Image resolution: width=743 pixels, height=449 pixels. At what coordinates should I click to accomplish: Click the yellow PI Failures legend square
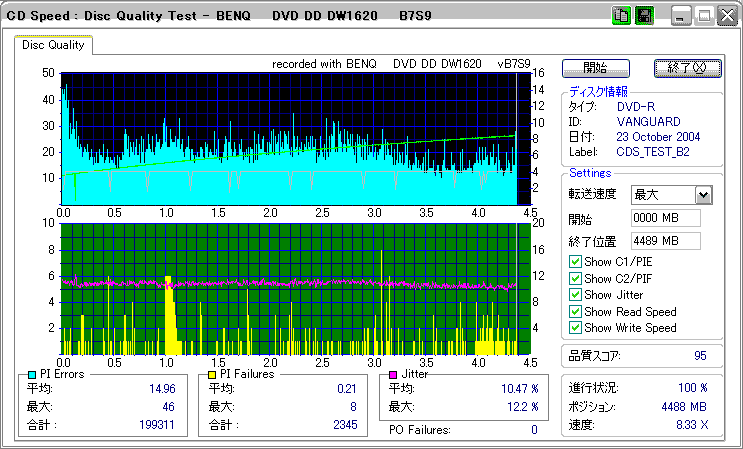tap(211, 374)
